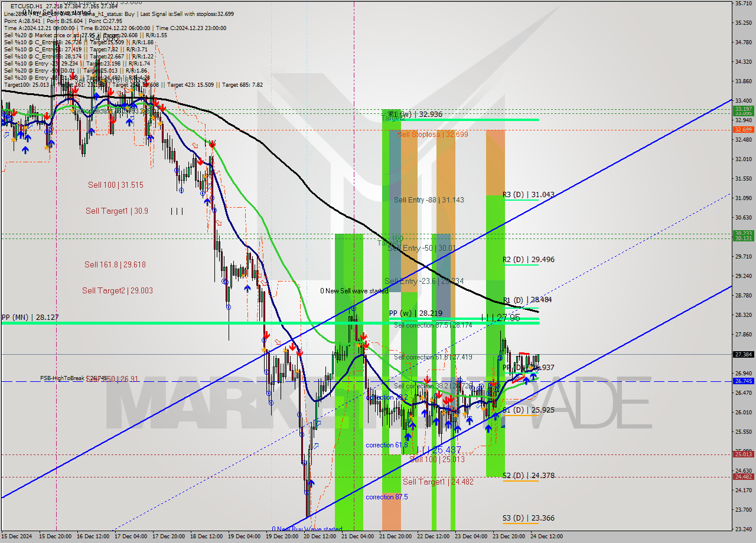Click the 'Sell Target2 | 29.003' label
The width and height of the screenshot is (756, 543).
coord(118,290)
